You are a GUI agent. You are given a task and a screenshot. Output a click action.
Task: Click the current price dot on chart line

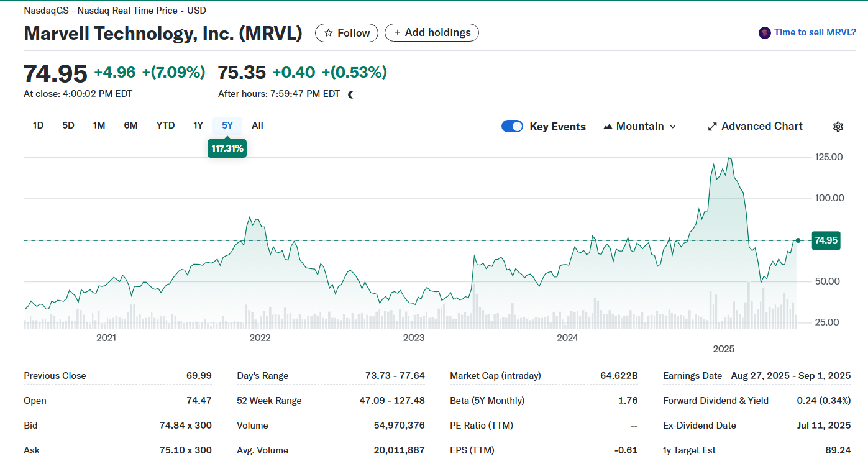tap(798, 240)
